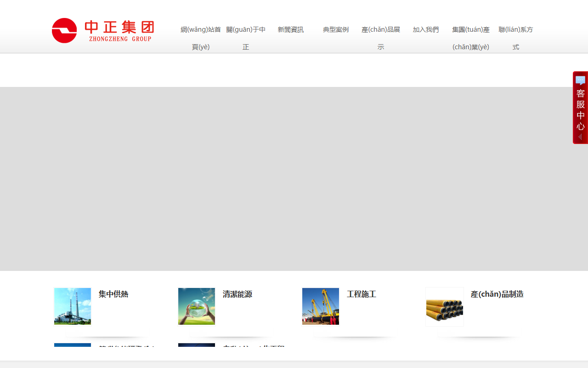The height and width of the screenshot is (368, 588).
Task: Click the chat bubble icon in 客服中心
Action: pos(580,80)
